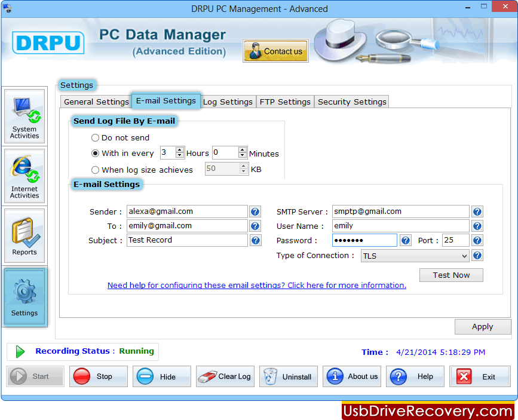518x420 pixels.
Task: Click the Contact us button
Action: 275,51
